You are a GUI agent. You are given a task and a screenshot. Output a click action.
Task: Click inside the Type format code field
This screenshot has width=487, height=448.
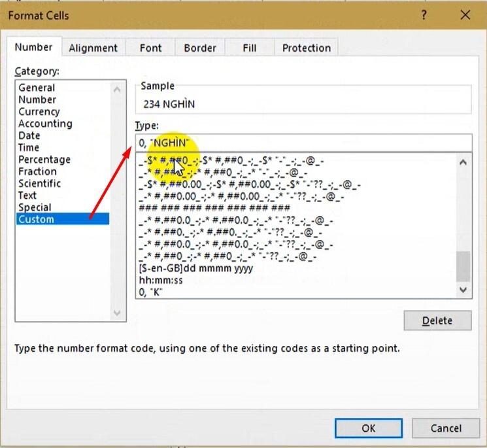pos(304,143)
